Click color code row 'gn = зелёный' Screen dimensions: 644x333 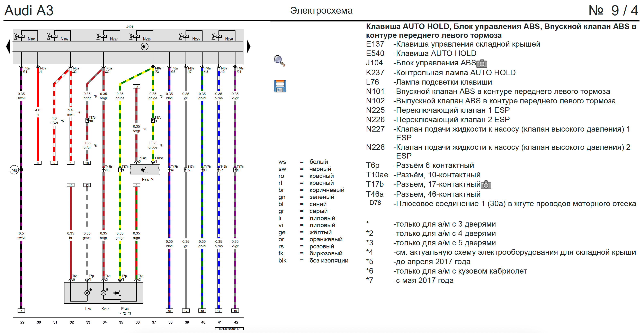pos(306,197)
